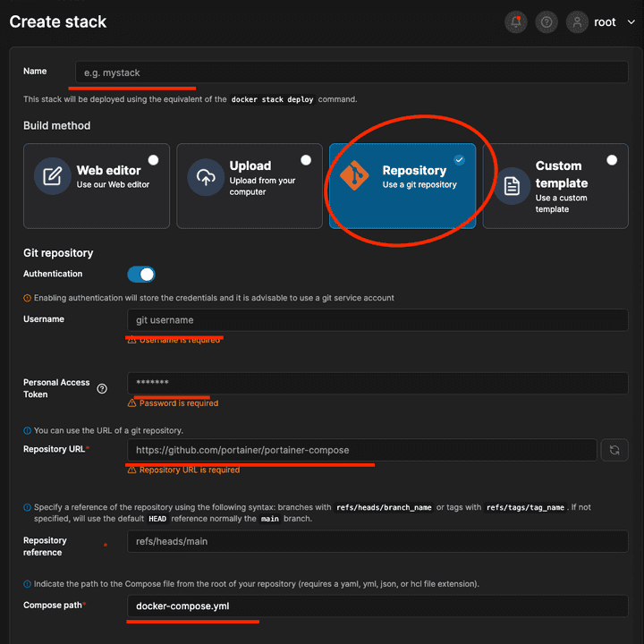The height and width of the screenshot is (644, 644).
Task: Focus the Personal Access Token field
Action: tap(377, 383)
